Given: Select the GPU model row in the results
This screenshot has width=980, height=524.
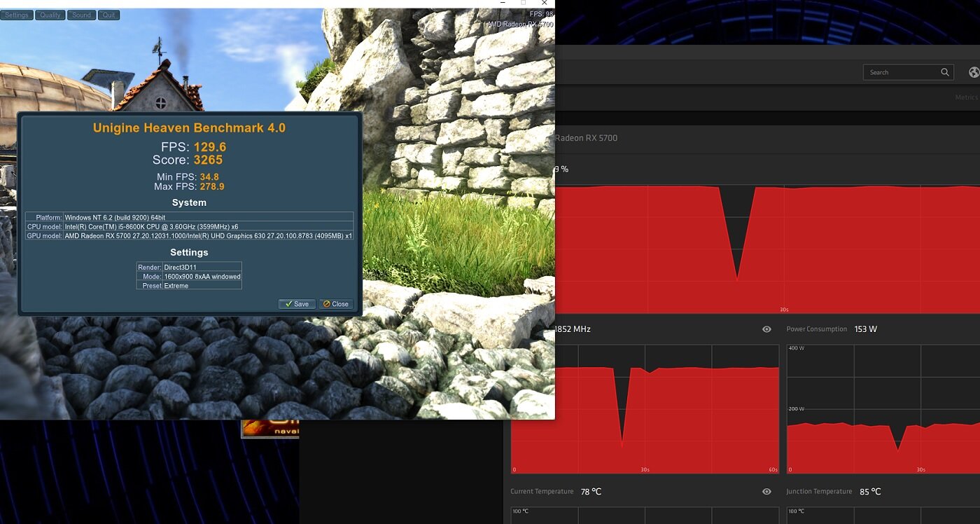Looking at the screenshot, I should (x=189, y=235).
